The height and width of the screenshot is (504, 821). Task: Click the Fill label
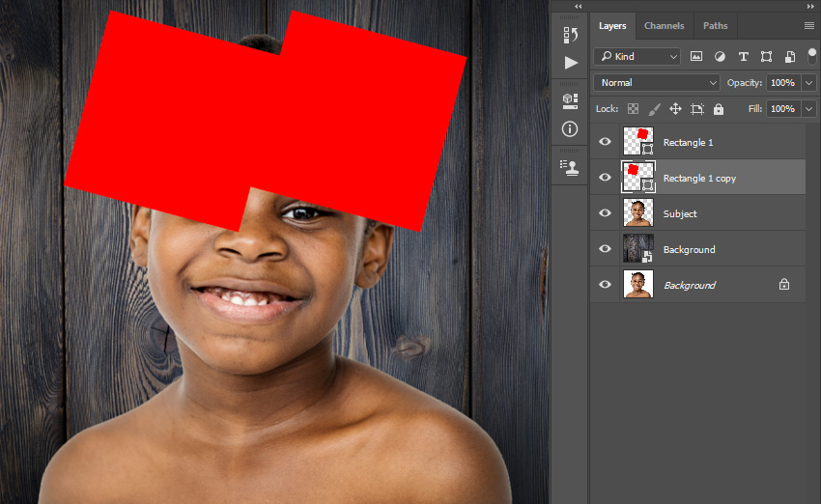point(755,109)
